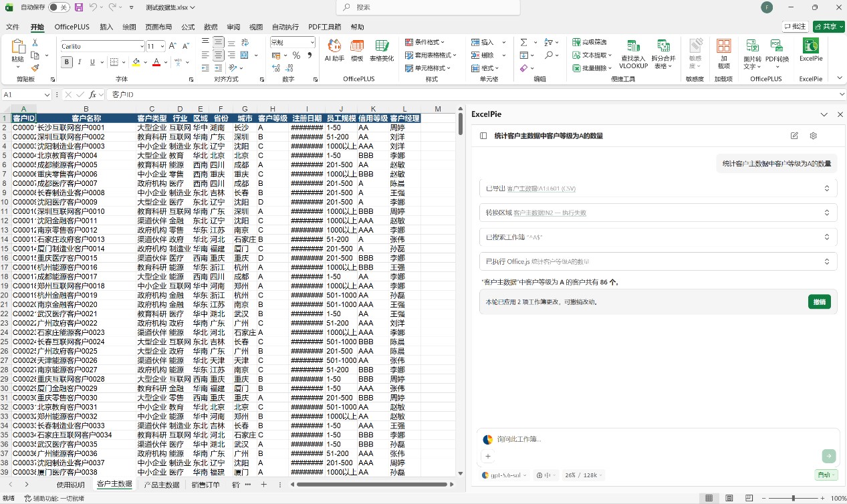Toggle Underline formatting

click(92, 62)
